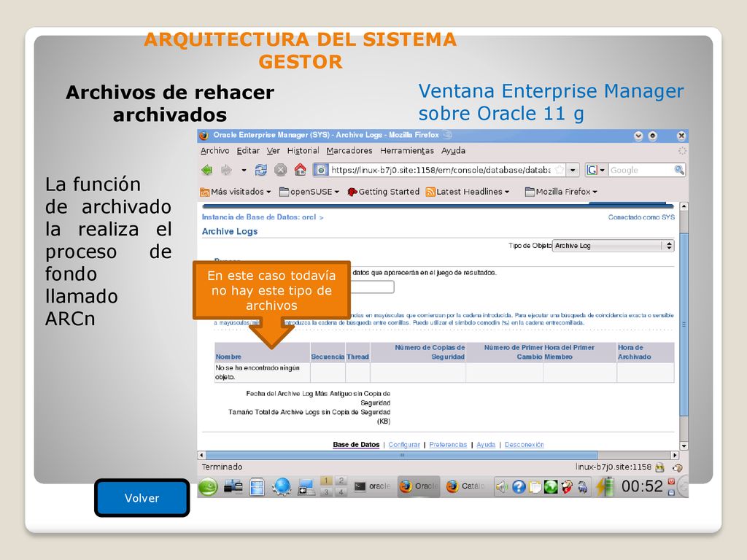747x560 pixels.
Task: Click the blue question mark tray icon
Action: click(519, 486)
